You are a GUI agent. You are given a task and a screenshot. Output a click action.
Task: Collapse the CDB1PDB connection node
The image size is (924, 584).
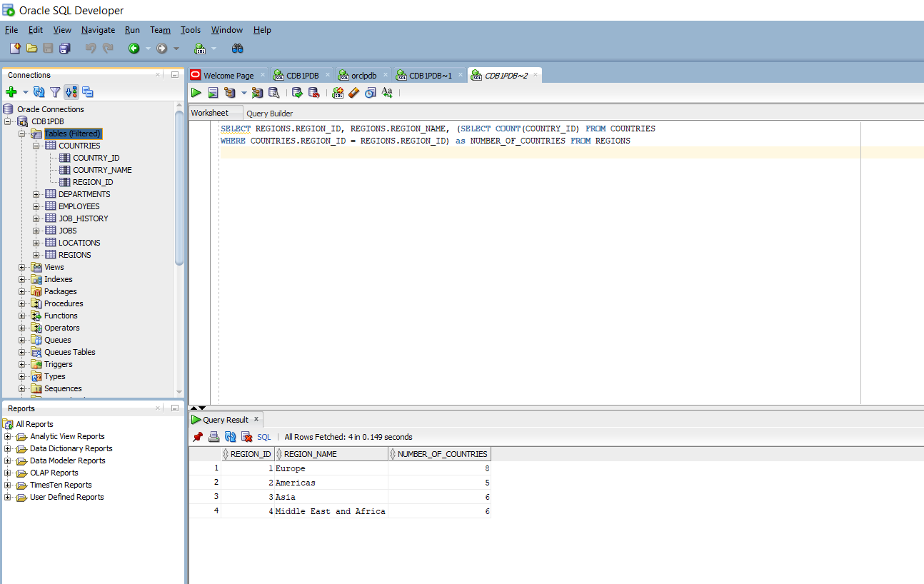[8, 121]
